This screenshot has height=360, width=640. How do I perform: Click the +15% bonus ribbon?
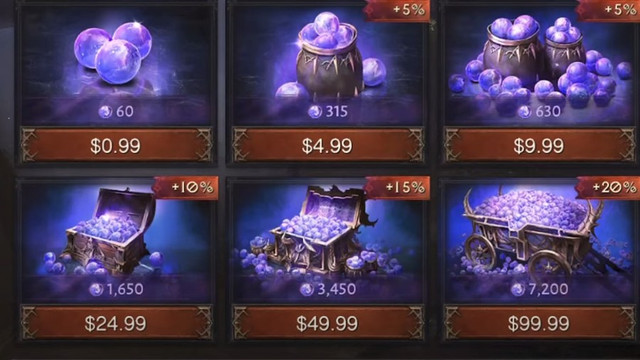(398, 187)
